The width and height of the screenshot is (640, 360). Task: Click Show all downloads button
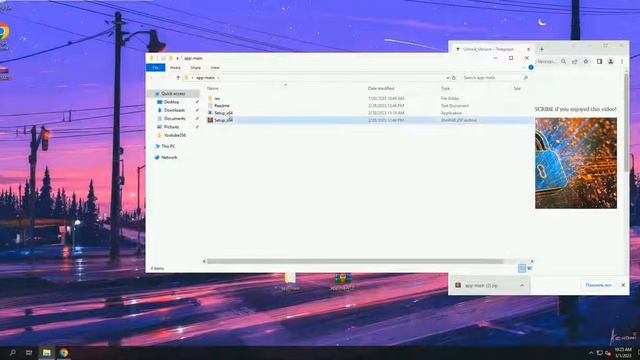click(x=598, y=285)
